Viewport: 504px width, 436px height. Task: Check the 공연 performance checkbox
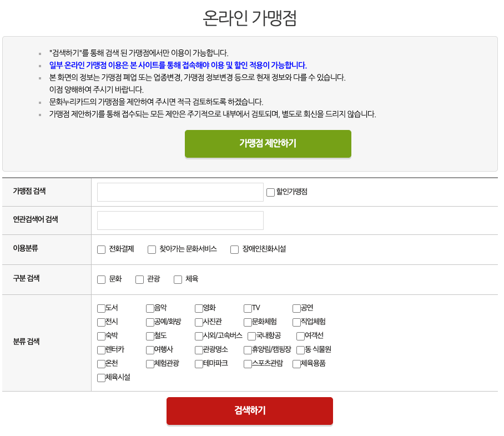tap(296, 308)
